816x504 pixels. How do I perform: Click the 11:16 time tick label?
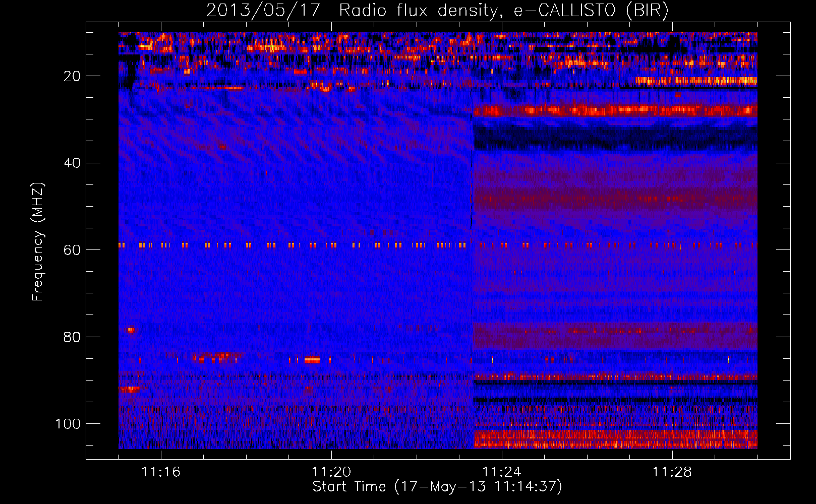point(161,472)
